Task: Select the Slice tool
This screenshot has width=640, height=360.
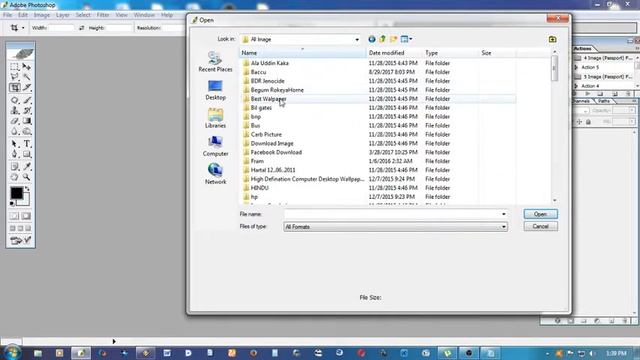Action: pyautogui.click(x=27, y=87)
